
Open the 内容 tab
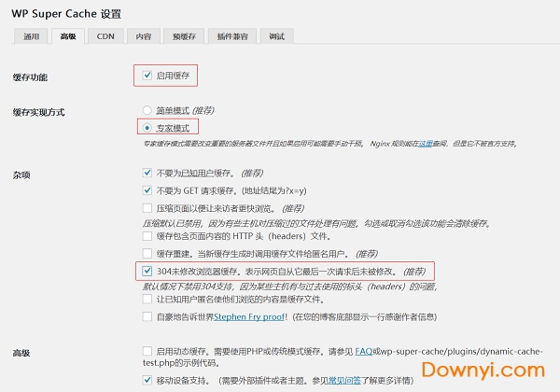tap(144, 36)
